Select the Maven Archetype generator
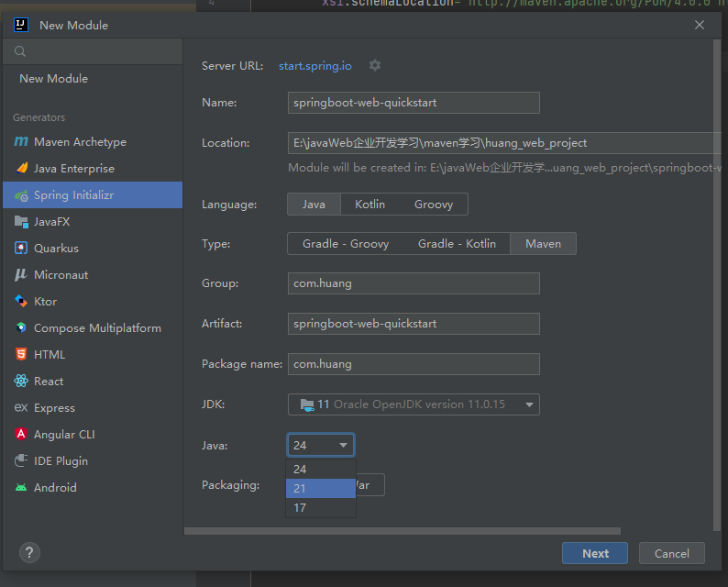The width and height of the screenshot is (728, 587). [x=93, y=141]
